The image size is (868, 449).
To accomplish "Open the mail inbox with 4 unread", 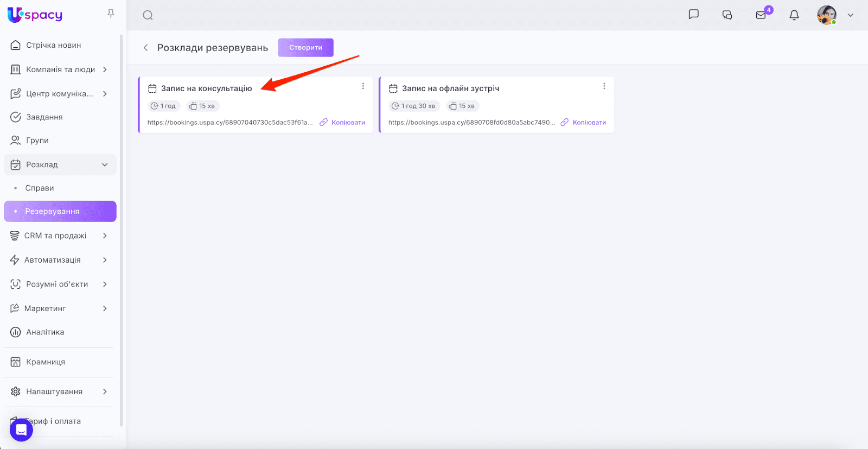I will [761, 15].
